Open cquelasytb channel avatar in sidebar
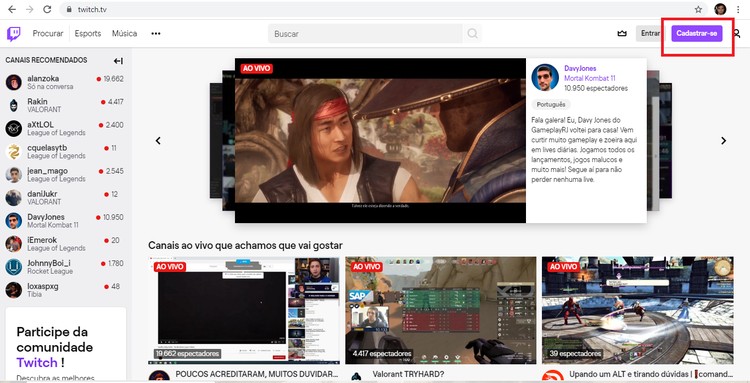The image size is (750, 383). point(13,152)
